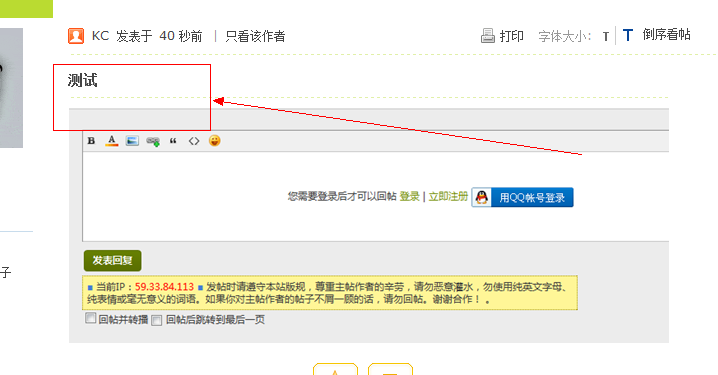Log in with 用QQ帐号登录 button
This screenshot has height=375, width=718.
[x=522, y=197]
